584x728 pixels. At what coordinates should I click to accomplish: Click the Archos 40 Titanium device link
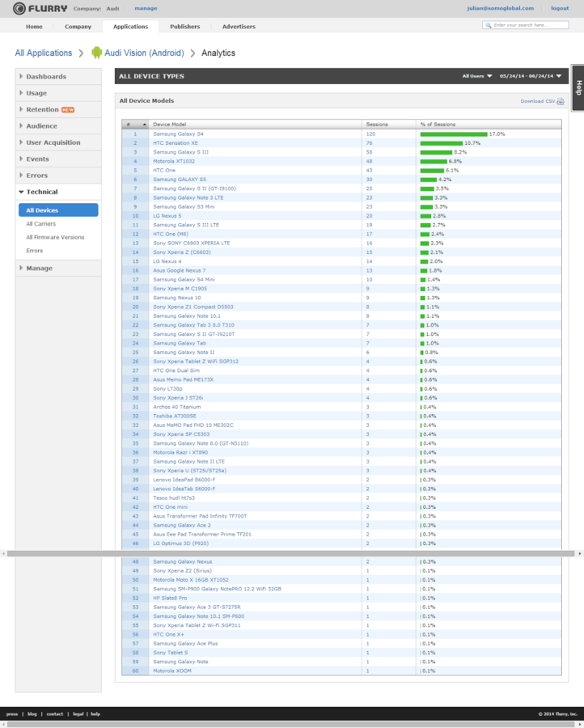(177, 407)
